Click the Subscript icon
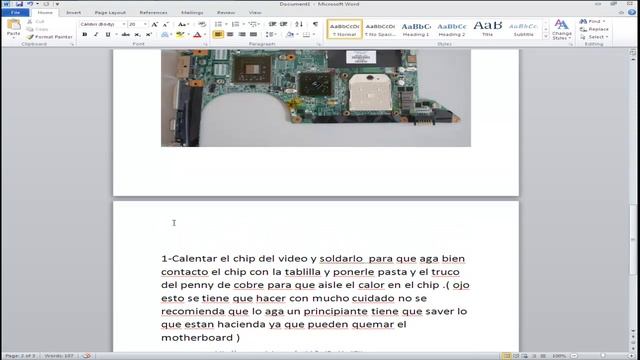This screenshot has width=640, height=360. pyautogui.click(x=138, y=35)
